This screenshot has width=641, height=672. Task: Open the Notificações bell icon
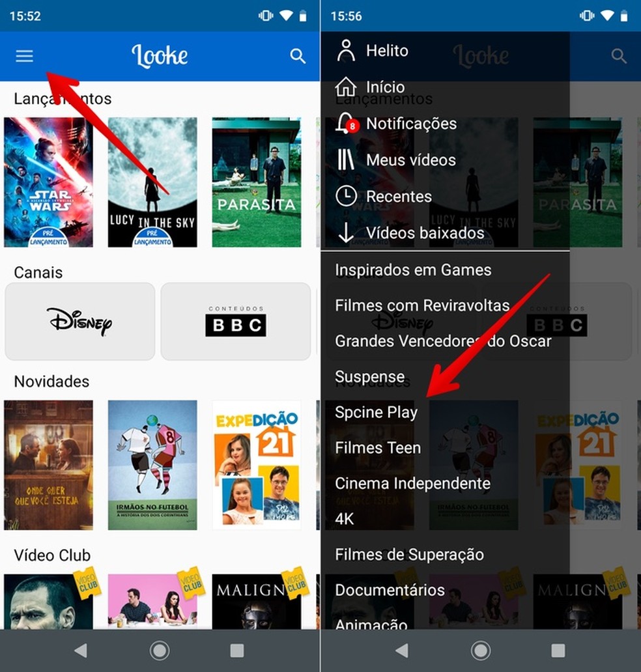point(346,123)
